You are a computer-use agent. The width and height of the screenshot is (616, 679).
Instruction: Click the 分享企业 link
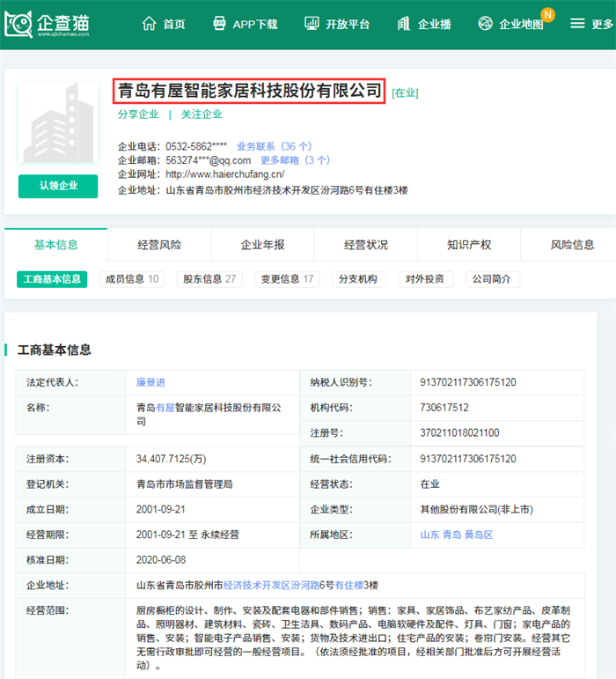tap(138, 114)
